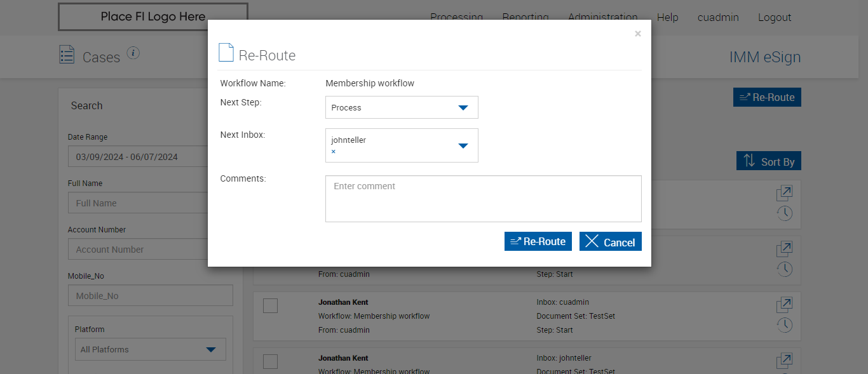
Task: Open the Help menu
Action: click(667, 18)
